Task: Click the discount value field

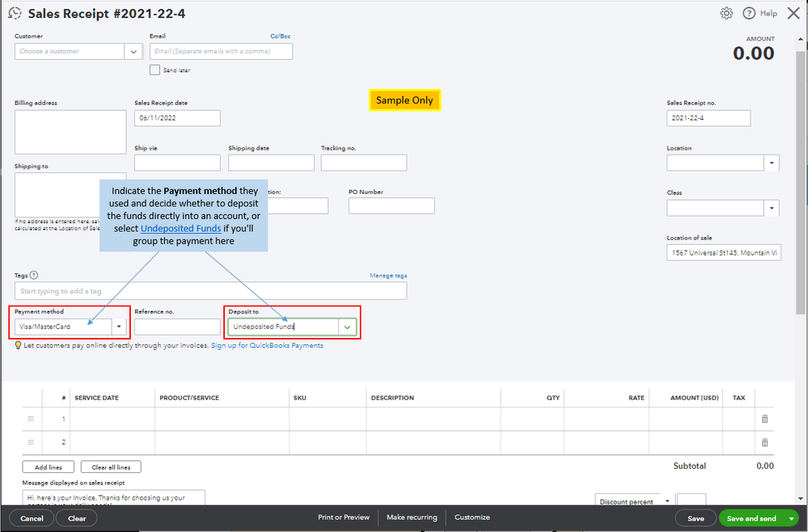Action: tap(692, 500)
